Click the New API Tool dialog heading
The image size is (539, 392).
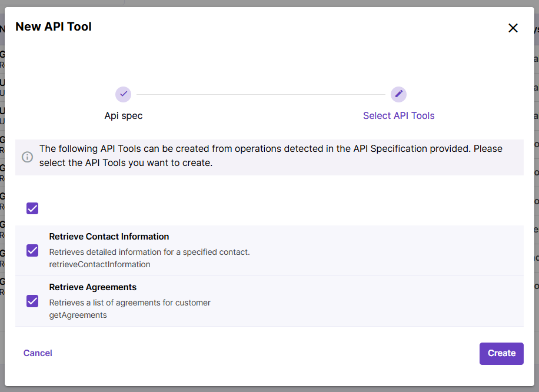click(x=54, y=26)
